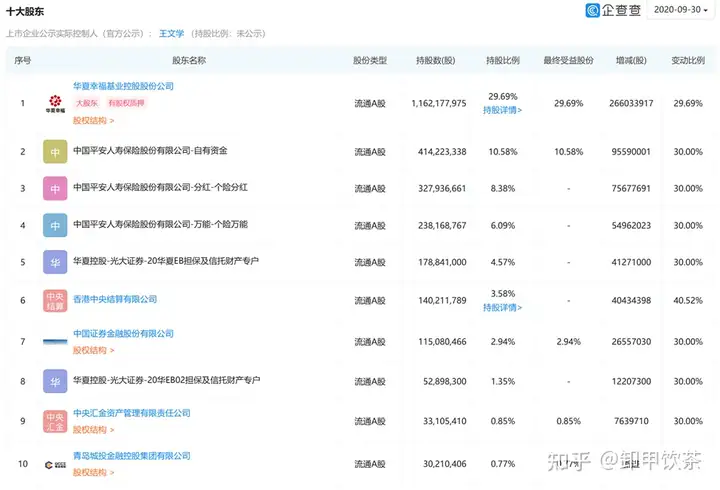The height and width of the screenshot is (490, 720).
Task: Click the 变动比例 column header
Action: pos(688,60)
